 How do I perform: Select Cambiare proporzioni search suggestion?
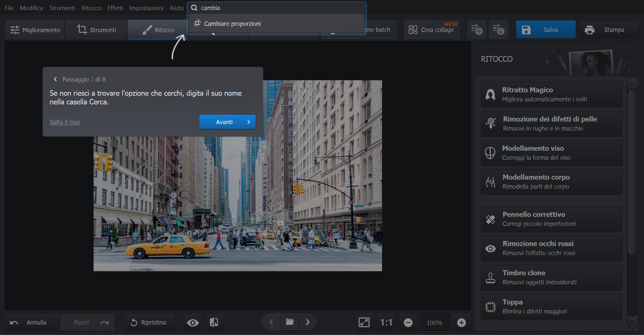click(232, 24)
